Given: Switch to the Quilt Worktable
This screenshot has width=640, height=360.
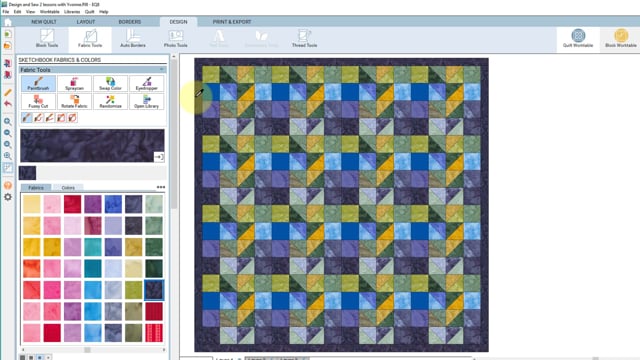Looking at the screenshot, I should pos(578,39).
